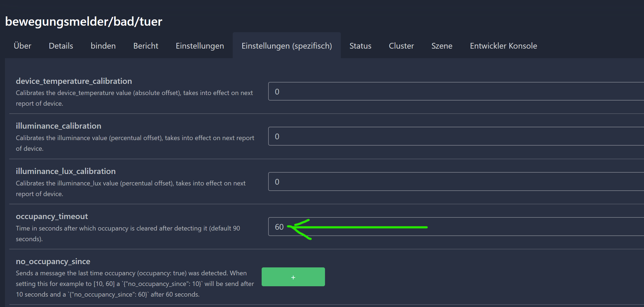Click the illuminance_lux_calibration input box

pyautogui.click(x=456, y=182)
